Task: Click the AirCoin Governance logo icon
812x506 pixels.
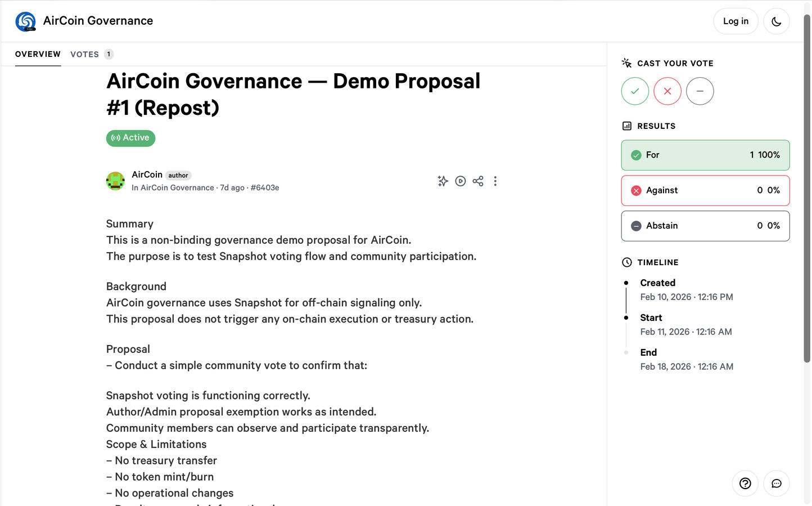Action: 25,21
